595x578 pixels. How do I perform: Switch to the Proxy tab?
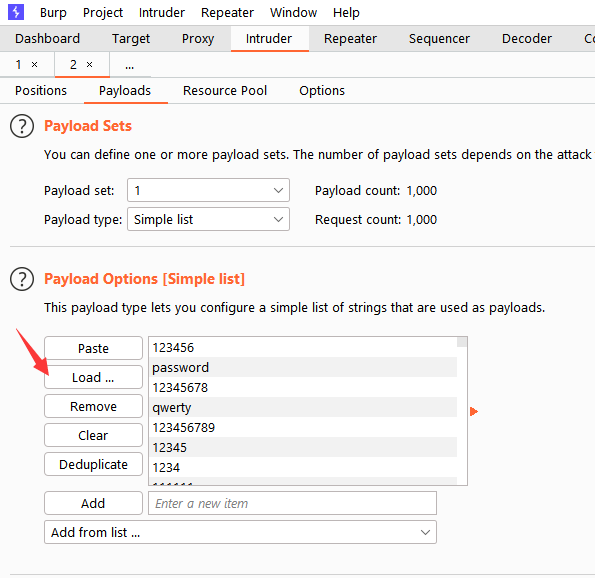pos(198,39)
